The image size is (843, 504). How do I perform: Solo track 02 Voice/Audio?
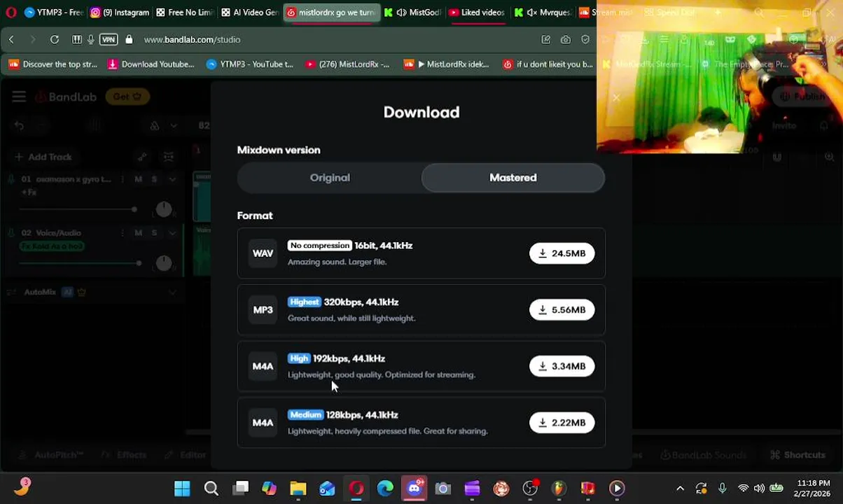pyautogui.click(x=154, y=233)
